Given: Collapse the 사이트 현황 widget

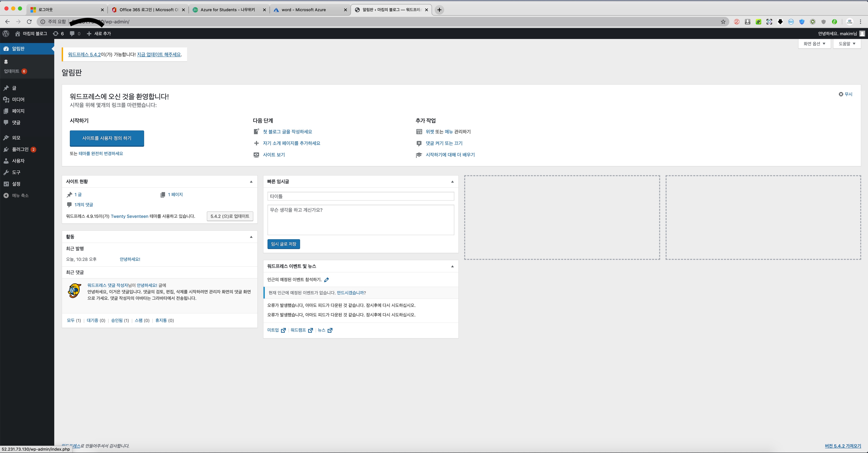Looking at the screenshot, I should (x=251, y=182).
